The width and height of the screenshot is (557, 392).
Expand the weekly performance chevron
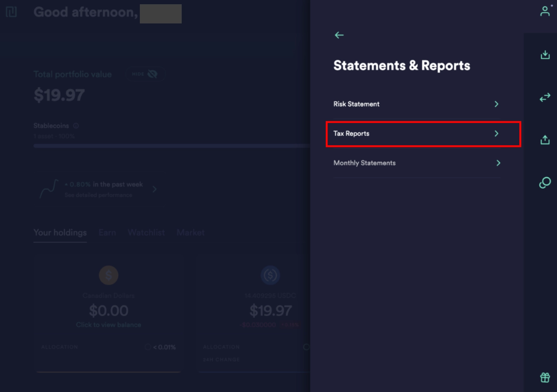click(154, 189)
